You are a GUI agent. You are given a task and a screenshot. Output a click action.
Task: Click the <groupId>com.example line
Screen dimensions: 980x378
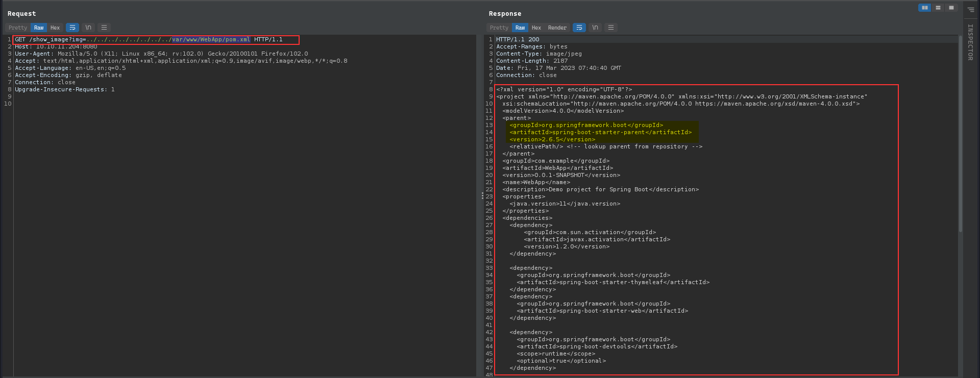pyautogui.click(x=556, y=161)
